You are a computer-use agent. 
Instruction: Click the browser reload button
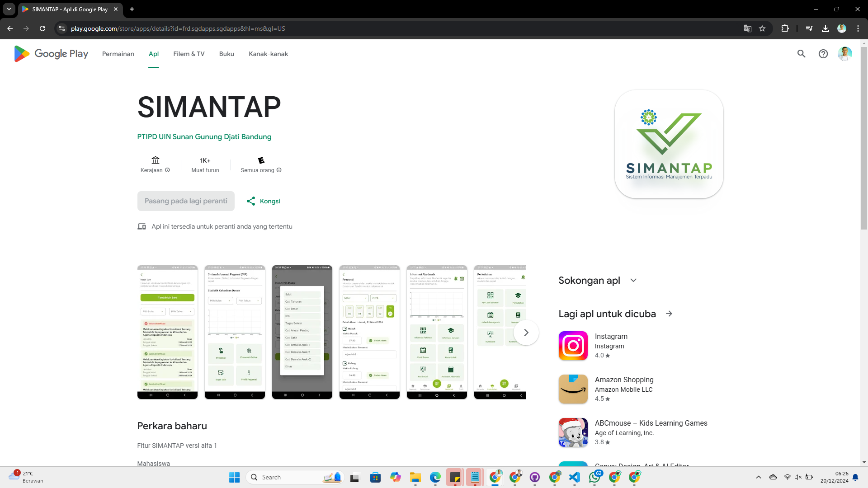click(x=42, y=28)
